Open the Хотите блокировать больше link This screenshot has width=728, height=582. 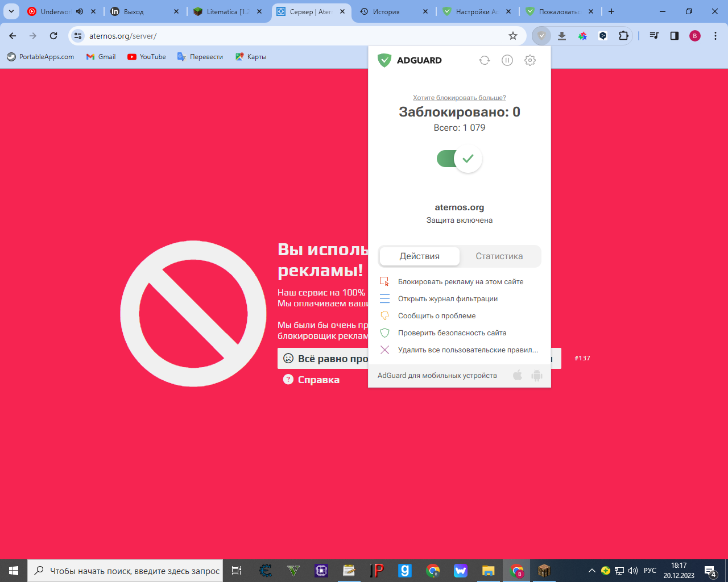click(x=458, y=97)
